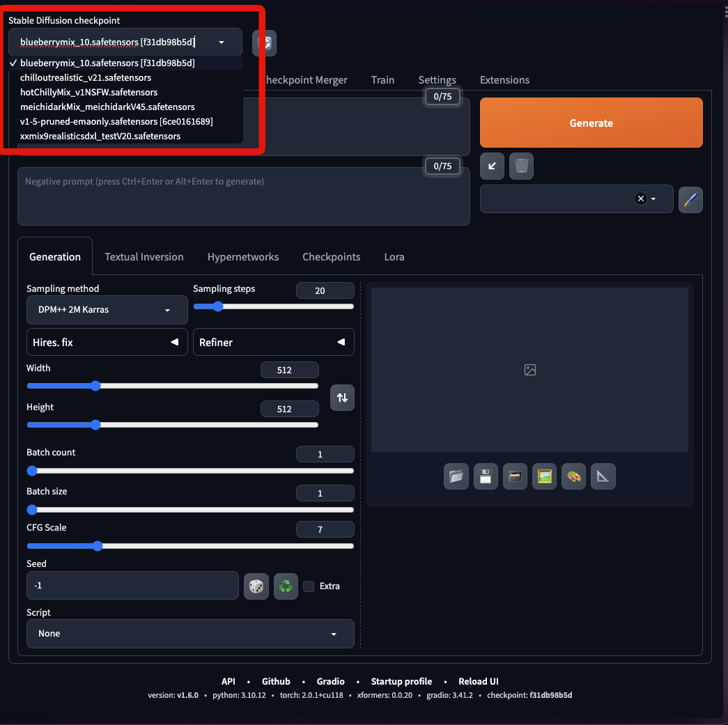Click the green recycle reuse seed icon
The height and width of the screenshot is (725, 728).
[x=286, y=586]
